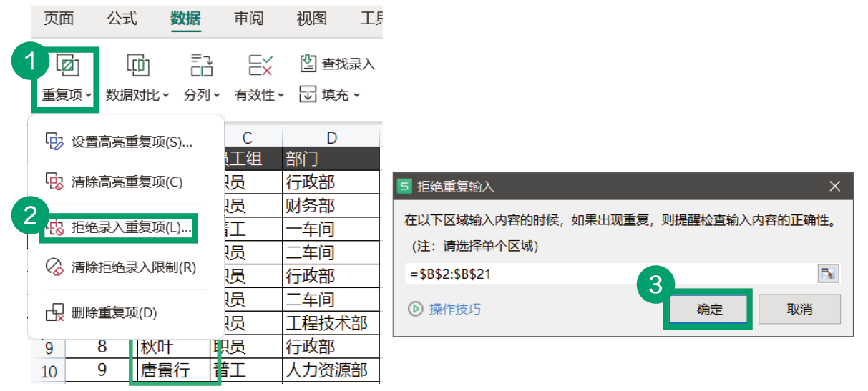Switch to the 审阅 tab
This screenshot has width=868, height=391.
[x=249, y=19]
